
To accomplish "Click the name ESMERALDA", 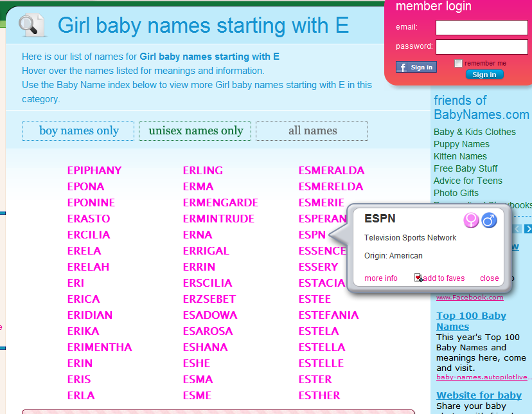I will [x=332, y=170].
